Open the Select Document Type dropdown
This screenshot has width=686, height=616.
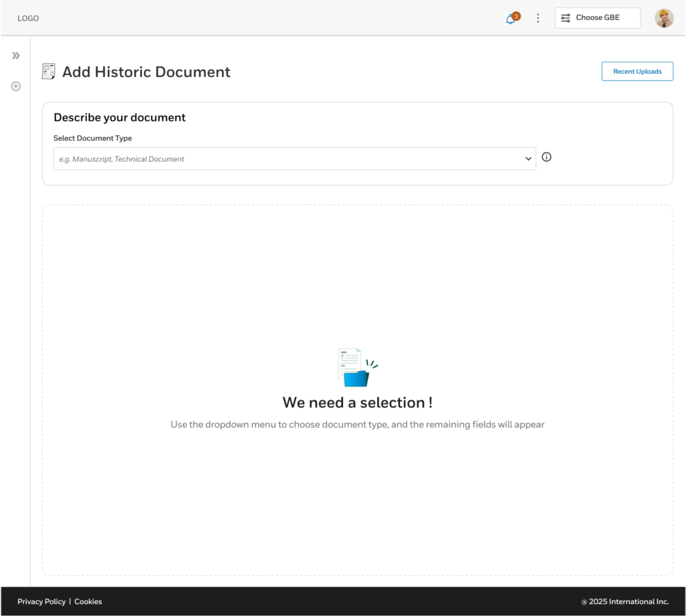tap(295, 159)
